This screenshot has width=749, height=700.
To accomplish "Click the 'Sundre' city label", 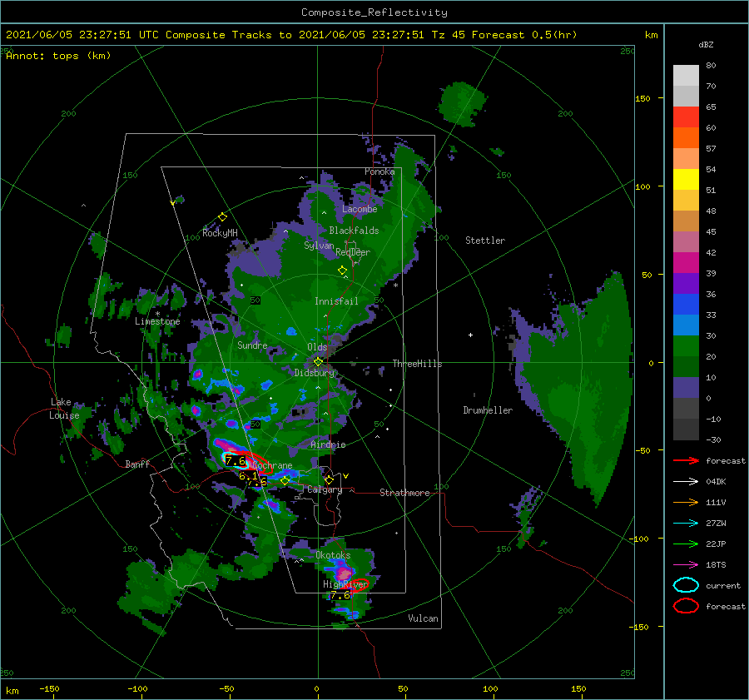I will [x=252, y=345].
